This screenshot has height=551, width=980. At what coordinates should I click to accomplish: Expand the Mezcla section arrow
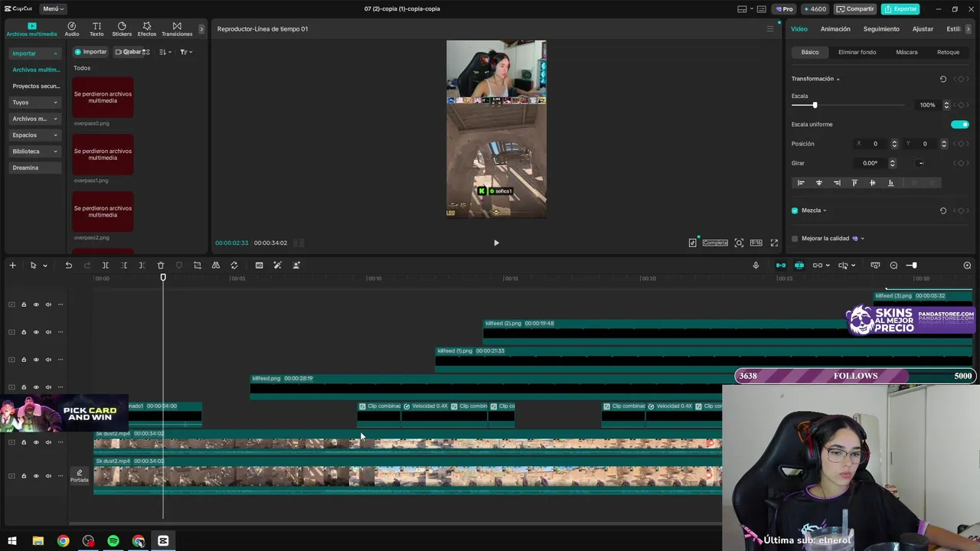[x=825, y=210]
